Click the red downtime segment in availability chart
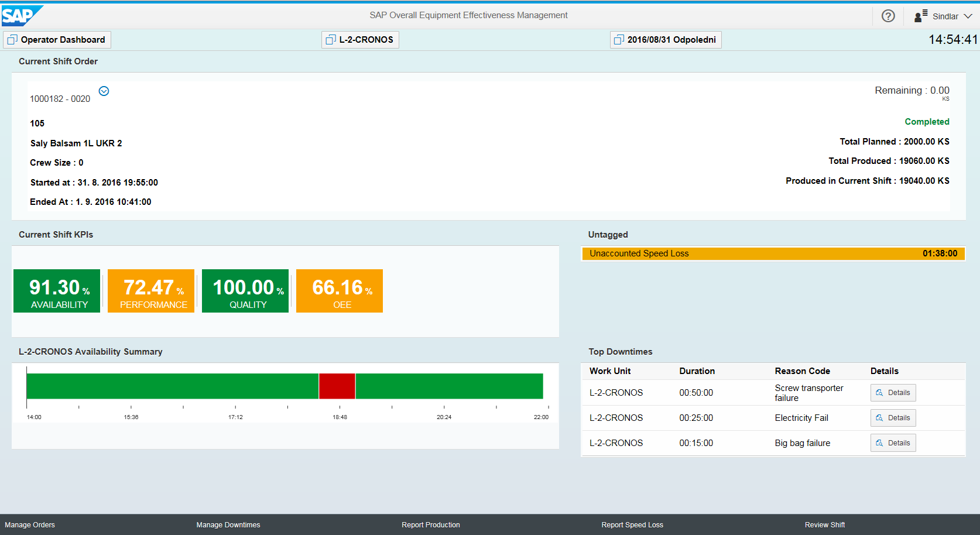980x535 pixels. (337, 386)
